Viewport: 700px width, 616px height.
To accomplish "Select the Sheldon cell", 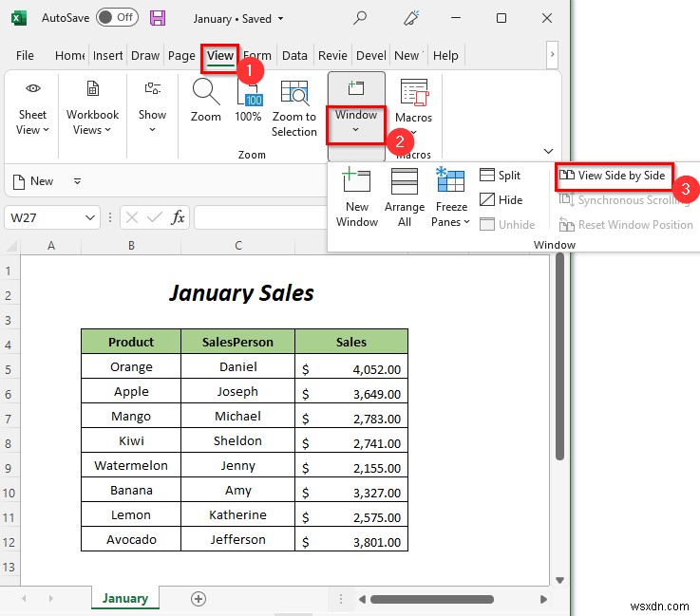I will (x=238, y=440).
